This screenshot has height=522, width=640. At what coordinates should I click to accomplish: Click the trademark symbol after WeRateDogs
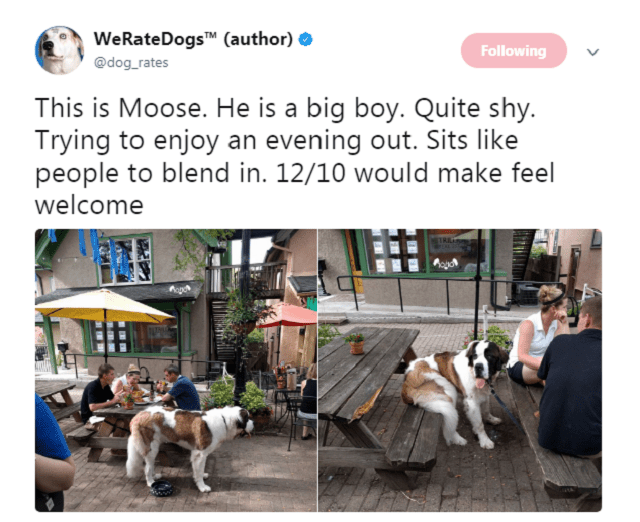(209, 34)
